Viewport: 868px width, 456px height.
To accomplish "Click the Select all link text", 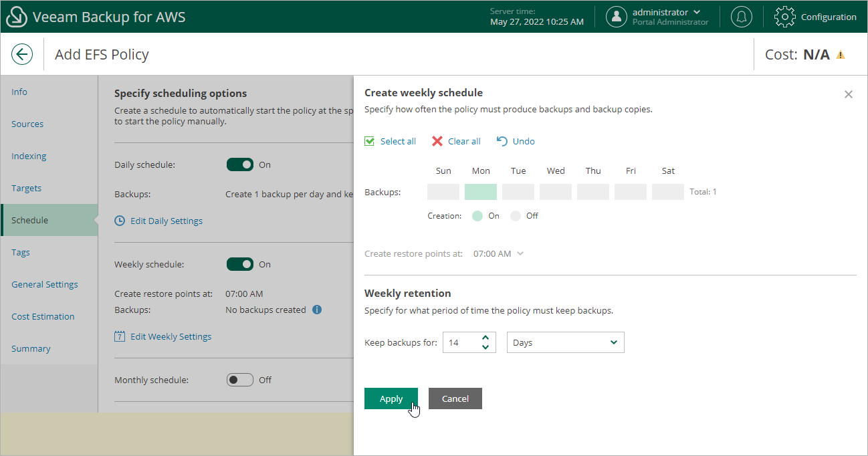I will (398, 141).
